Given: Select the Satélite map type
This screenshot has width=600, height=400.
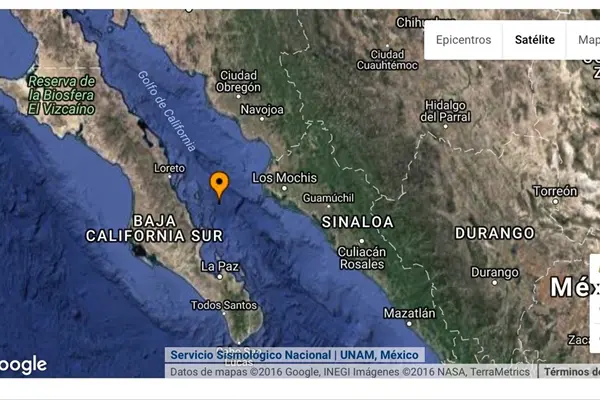Looking at the screenshot, I should (x=534, y=40).
